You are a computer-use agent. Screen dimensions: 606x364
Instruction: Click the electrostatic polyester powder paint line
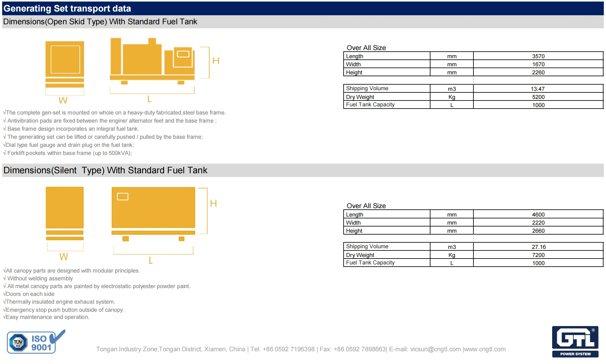tap(97, 286)
